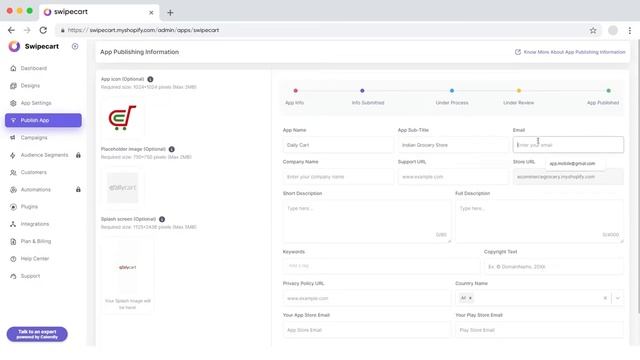Focus the App Sub-Title field
640x360 pixels.
(x=453, y=145)
